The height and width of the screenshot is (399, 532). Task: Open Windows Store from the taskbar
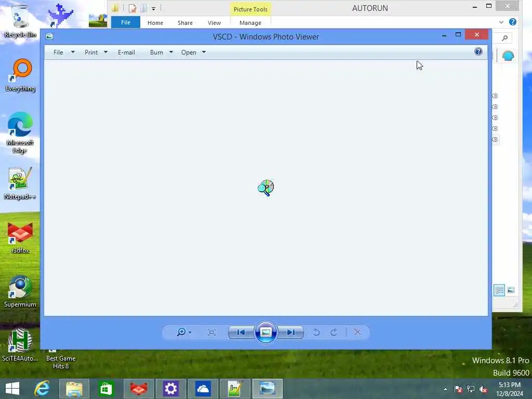[106, 389]
